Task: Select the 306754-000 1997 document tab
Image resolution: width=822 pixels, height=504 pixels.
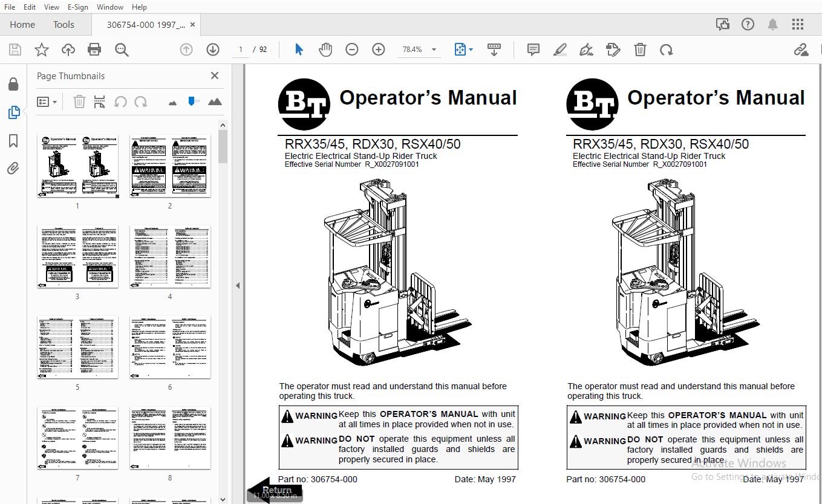Action: coord(145,25)
